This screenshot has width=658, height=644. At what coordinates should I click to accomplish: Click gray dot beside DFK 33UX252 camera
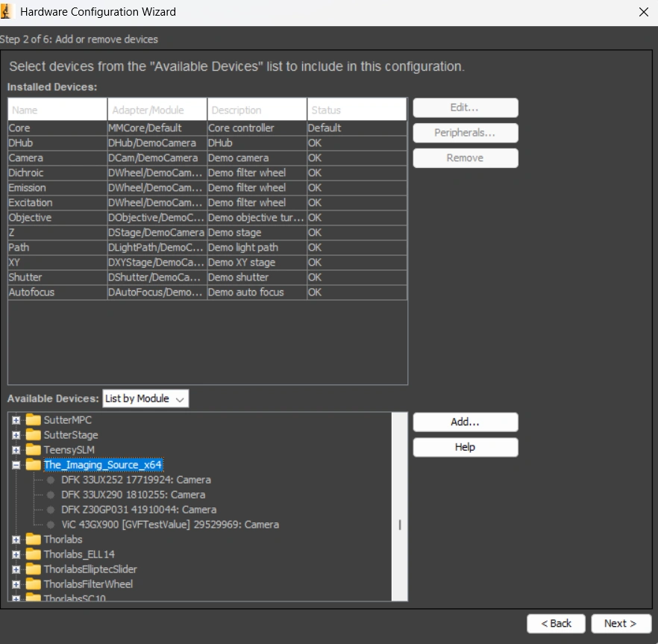coord(51,480)
